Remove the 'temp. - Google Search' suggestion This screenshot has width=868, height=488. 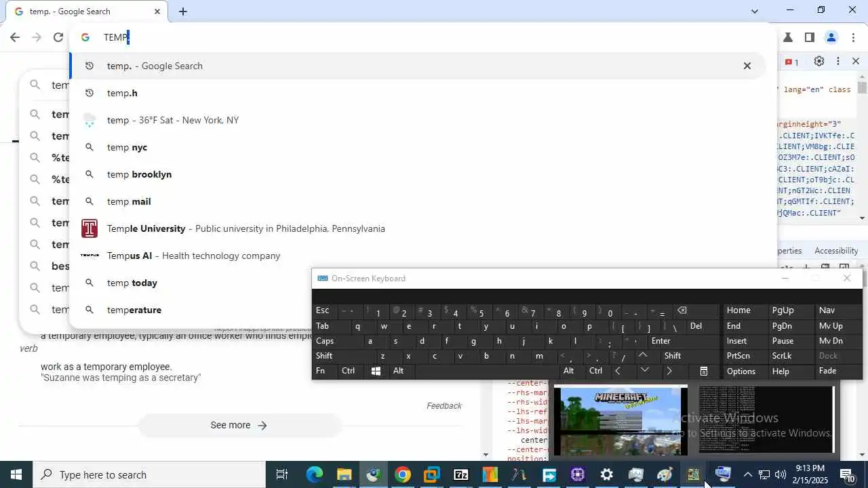pos(747,66)
